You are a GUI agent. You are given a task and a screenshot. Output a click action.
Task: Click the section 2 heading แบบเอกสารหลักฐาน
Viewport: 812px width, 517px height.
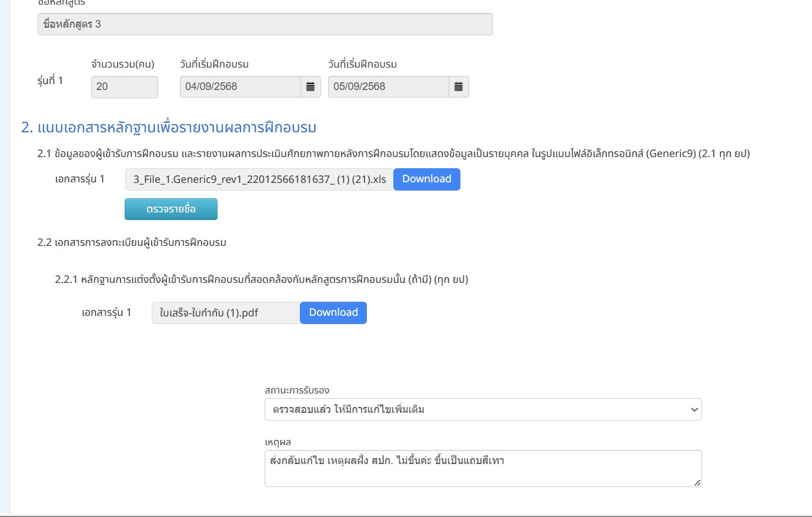[x=169, y=128]
